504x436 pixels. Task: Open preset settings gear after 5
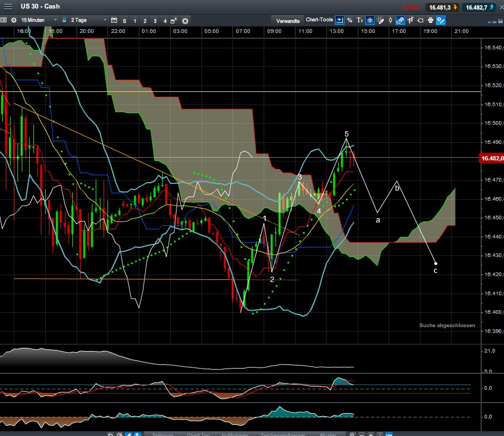[185, 21]
